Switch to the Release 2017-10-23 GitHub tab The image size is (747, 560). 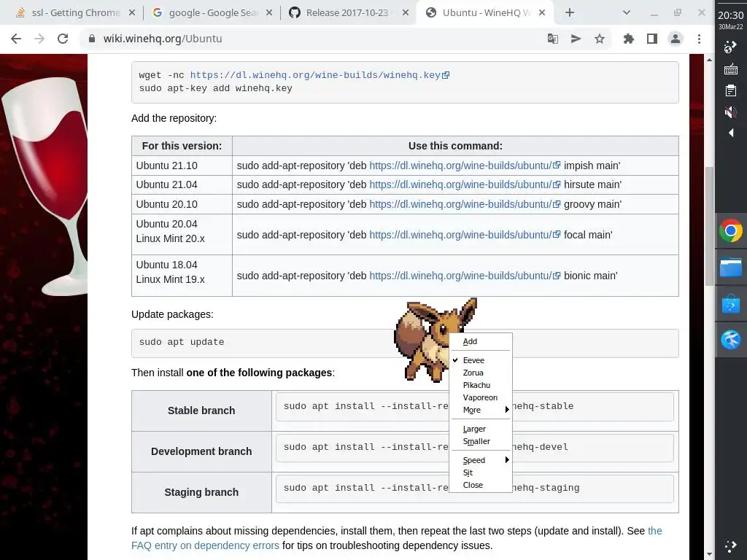pos(347,13)
